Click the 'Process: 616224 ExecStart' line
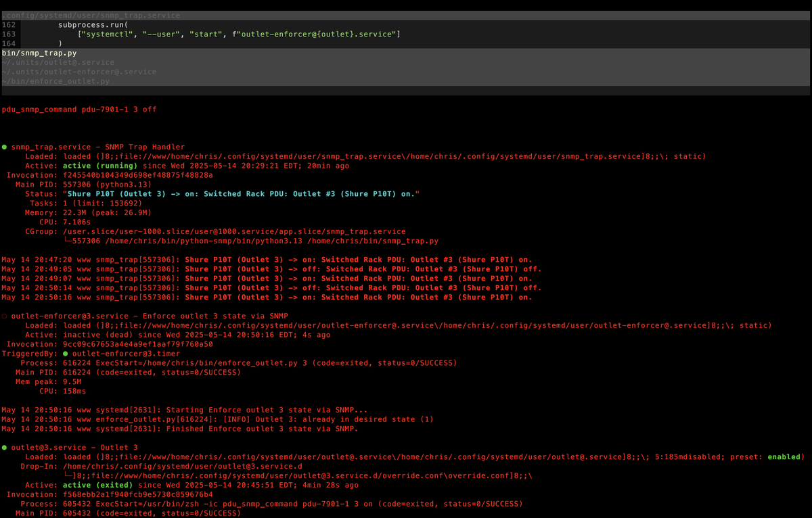Screen dimensions: 812x518 coord(239,363)
